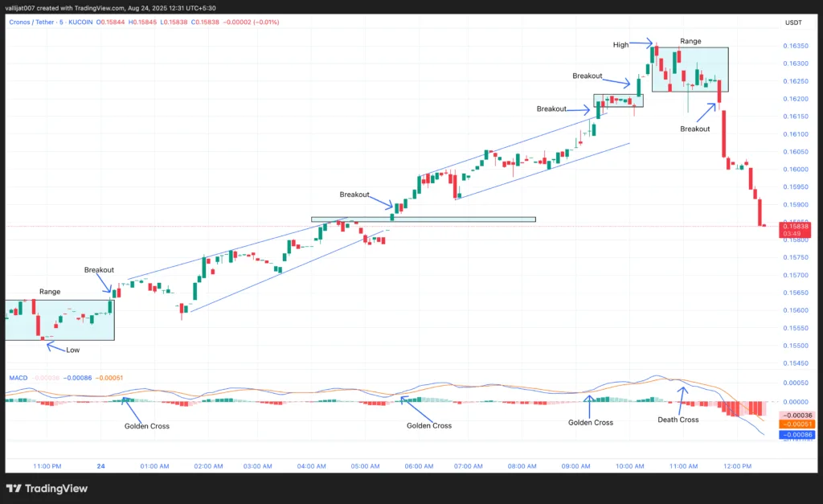Viewport: 823px width, 504px height.
Task: Click the 11:00 PM time label
Action: (x=47, y=465)
